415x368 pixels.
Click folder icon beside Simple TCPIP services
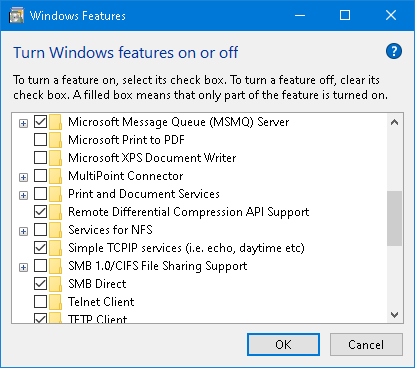click(x=55, y=248)
